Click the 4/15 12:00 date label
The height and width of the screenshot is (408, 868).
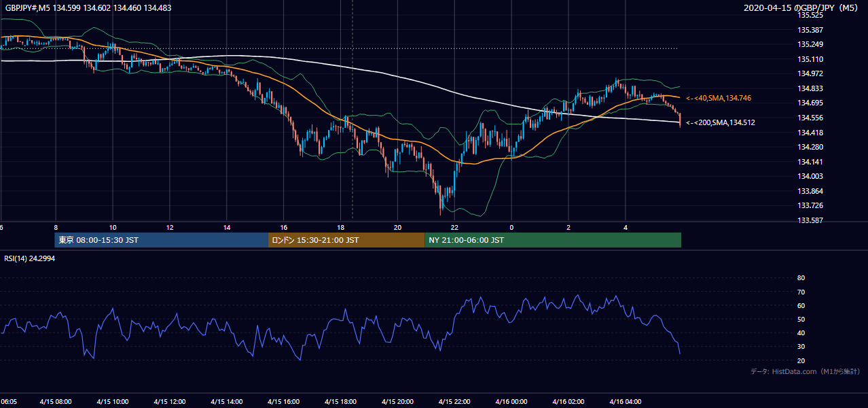tap(170, 401)
